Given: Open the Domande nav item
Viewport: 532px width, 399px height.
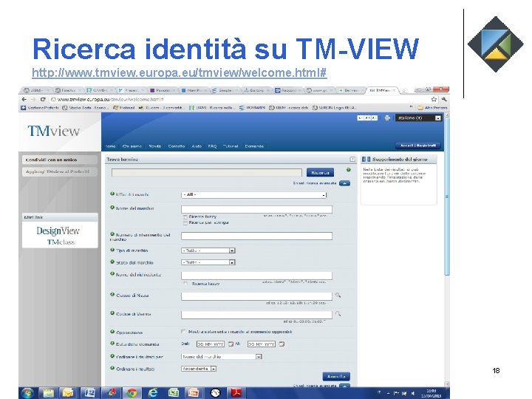Looking at the screenshot, I should pos(254,146).
